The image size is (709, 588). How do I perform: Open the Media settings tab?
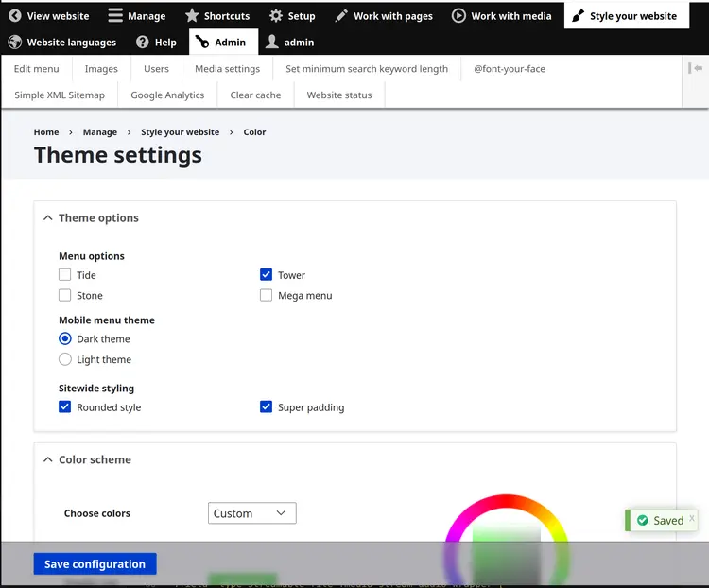click(228, 69)
